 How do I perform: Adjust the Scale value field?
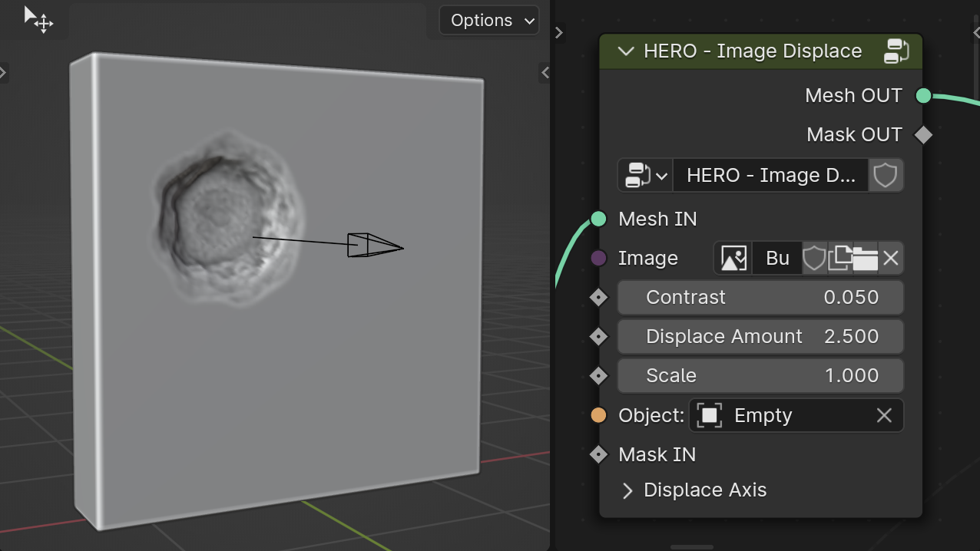point(760,376)
